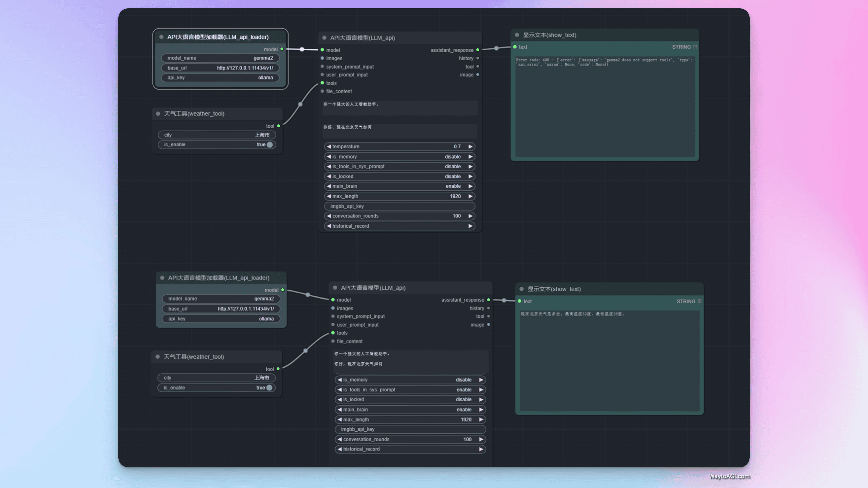
Task: Click the history output port on upper LLM_api node
Action: pos(478,58)
